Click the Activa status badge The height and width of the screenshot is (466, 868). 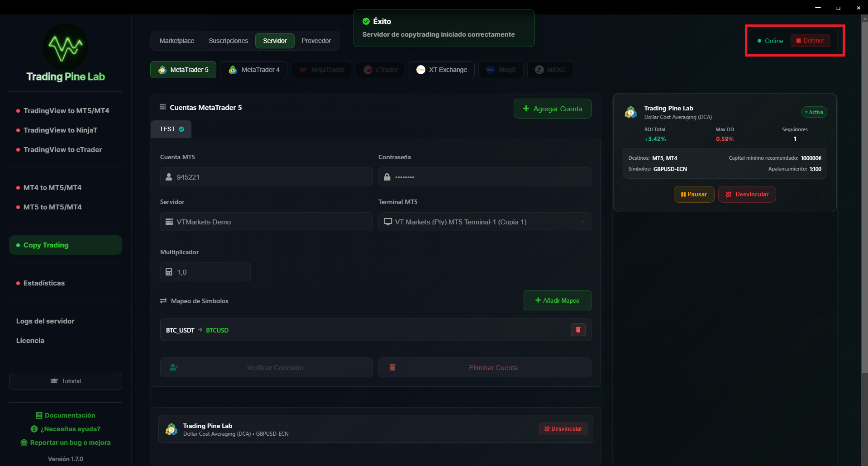coord(814,112)
